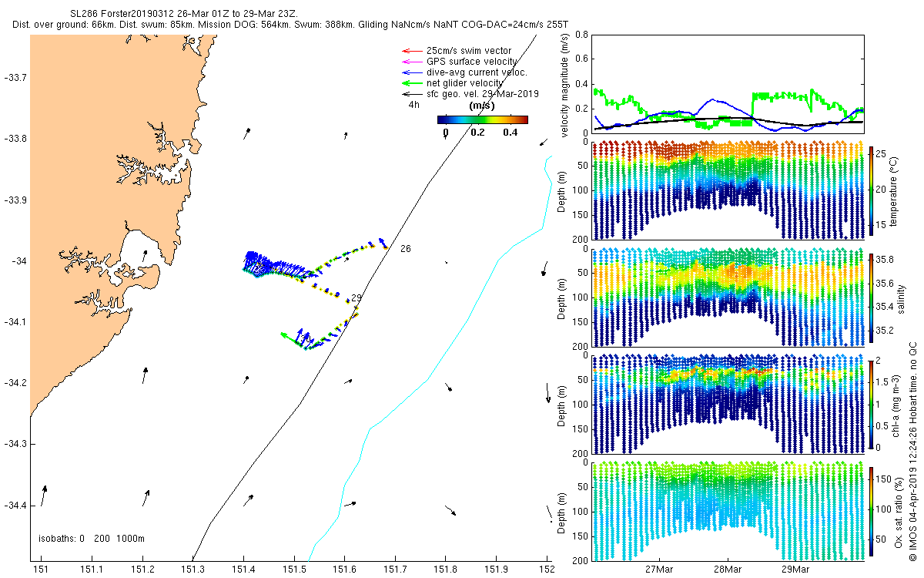Click the 'chl-a (mg m-3)' colorbar label

[x=896, y=404]
